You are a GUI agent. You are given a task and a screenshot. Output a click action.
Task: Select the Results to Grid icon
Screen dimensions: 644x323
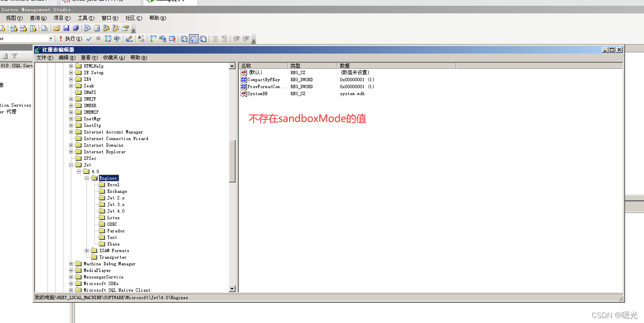click(x=194, y=39)
